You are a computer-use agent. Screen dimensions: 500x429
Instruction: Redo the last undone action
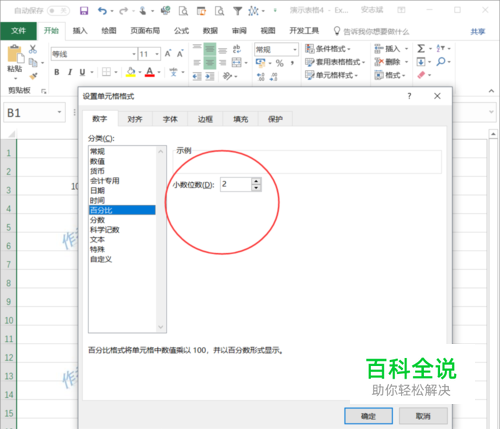click(x=123, y=11)
